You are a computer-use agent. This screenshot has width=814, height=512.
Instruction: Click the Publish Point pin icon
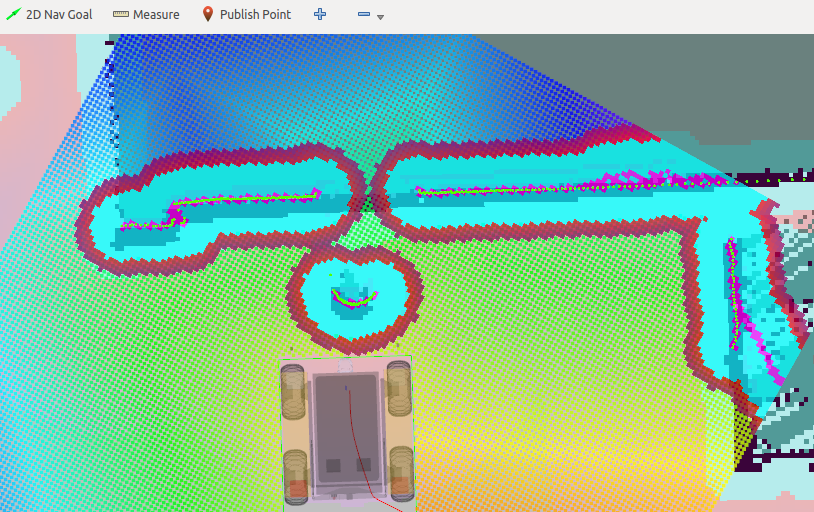(x=208, y=15)
